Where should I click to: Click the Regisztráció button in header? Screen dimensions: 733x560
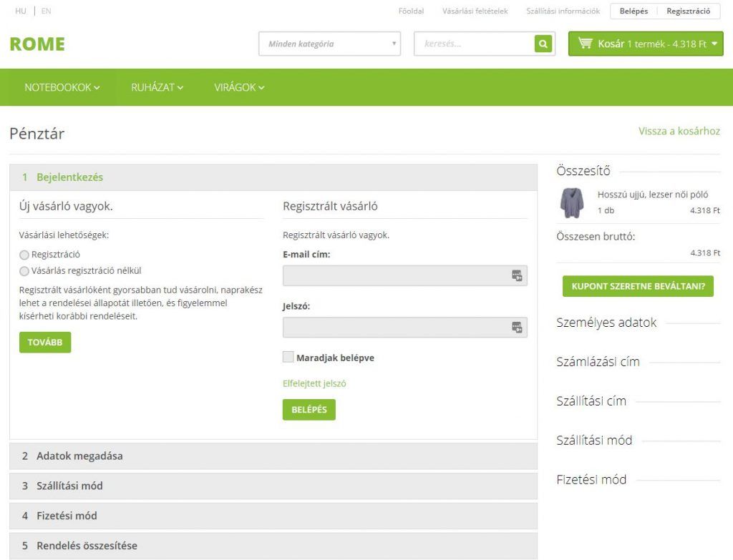click(688, 11)
